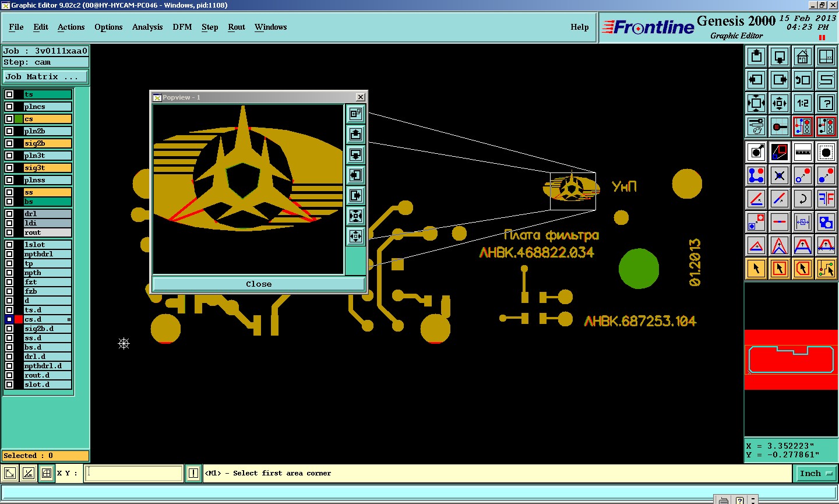Click the zoom out arrows icon
Viewport: 839px width, 504px height.
(780, 103)
